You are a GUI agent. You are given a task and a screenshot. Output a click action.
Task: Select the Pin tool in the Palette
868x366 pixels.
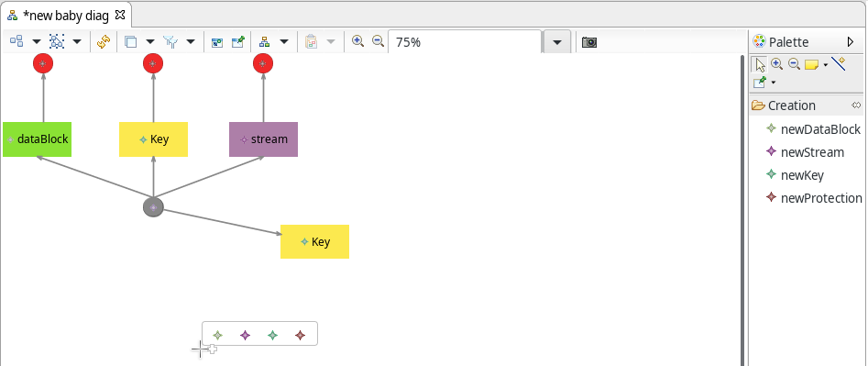click(x=760, y=83)
